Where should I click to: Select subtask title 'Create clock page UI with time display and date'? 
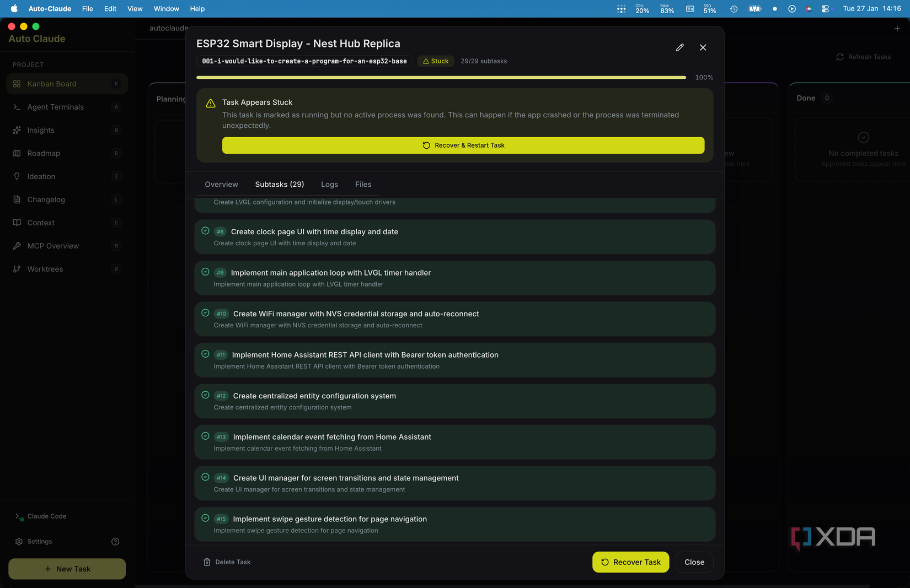point(314,232)
